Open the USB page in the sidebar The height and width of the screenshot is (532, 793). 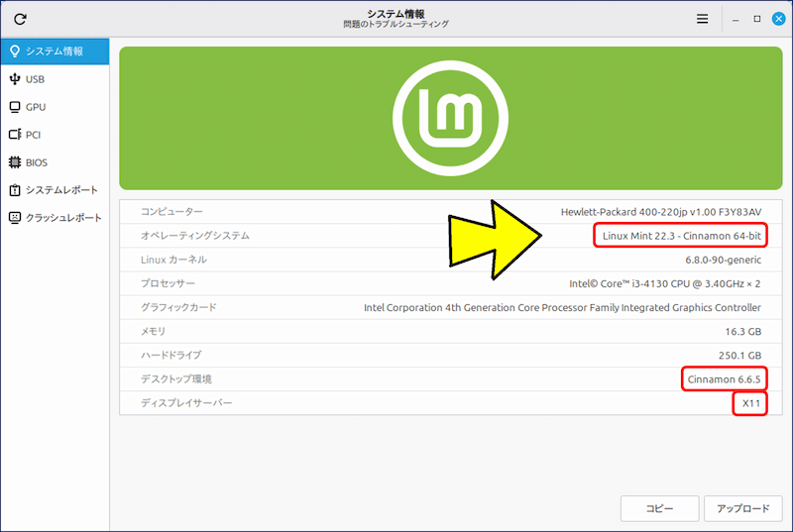[55, 79]
